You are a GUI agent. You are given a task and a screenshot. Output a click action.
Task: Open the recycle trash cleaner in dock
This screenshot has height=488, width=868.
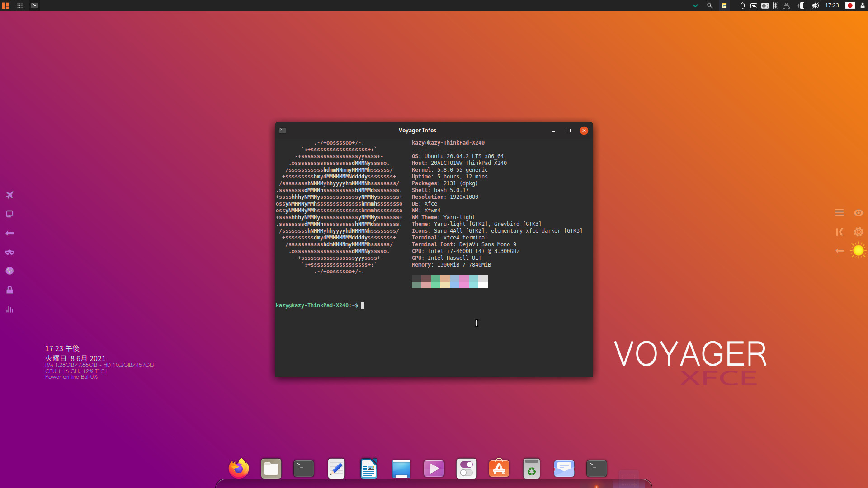pyautogui.click(x=532, y=469)
